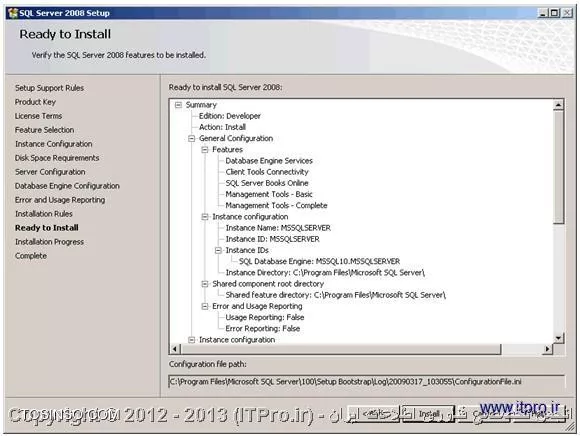Click the horizontal scrollbar thumb
This screenshot has height=436, width=580.
coord(341,349)
